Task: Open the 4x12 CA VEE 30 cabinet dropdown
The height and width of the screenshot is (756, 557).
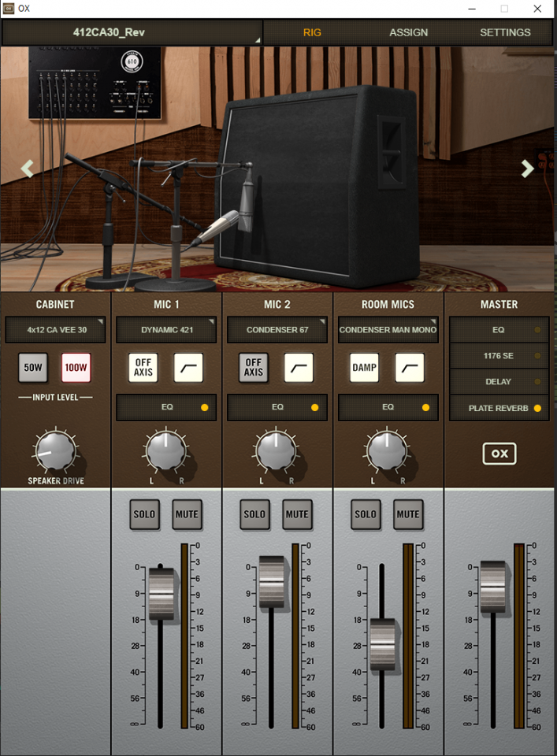Action: click(x=55, y=330)
